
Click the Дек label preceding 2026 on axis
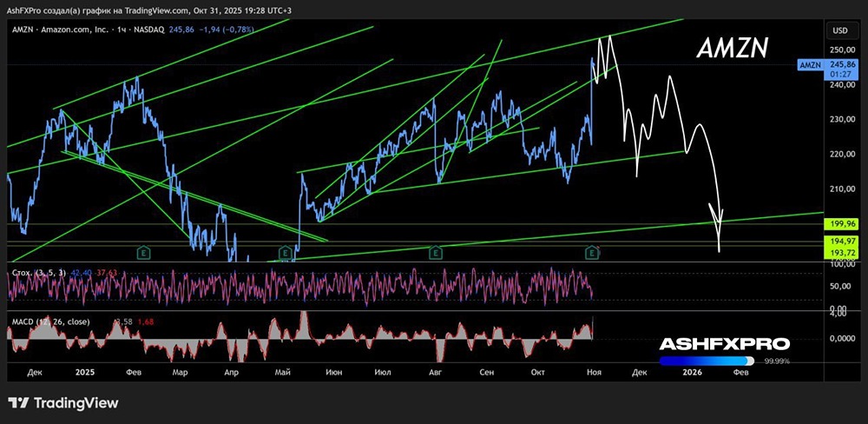640,373
